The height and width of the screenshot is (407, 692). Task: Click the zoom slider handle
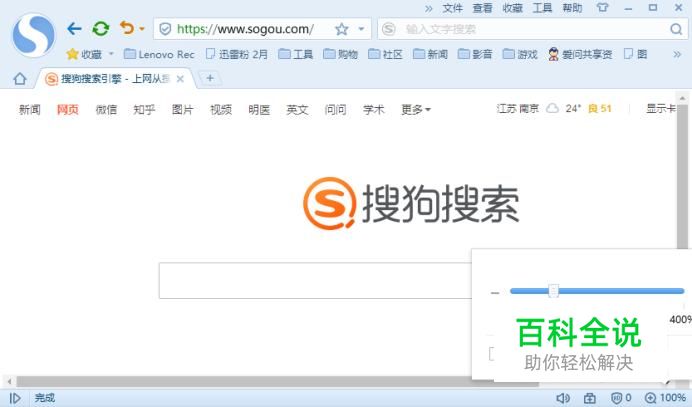click(553, 290)
